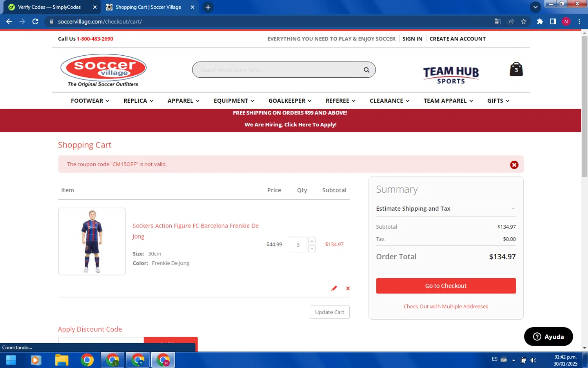The image size is (588, 368).
Task: Click the volume speaker tray icon
Action: click(534, 360)
